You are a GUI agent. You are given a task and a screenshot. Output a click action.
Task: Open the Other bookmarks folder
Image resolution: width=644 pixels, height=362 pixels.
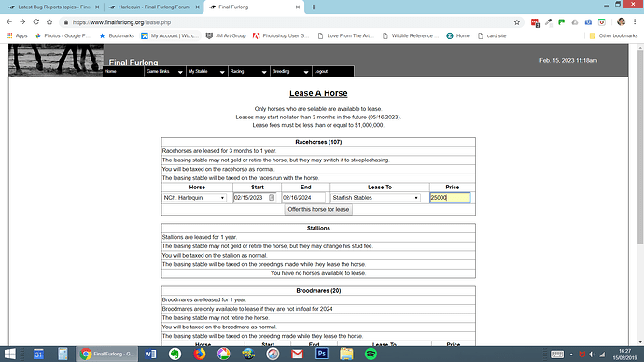(x=613, y=35)
